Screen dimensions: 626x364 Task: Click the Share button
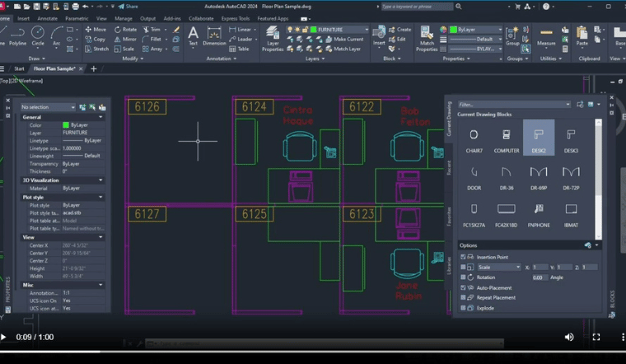click(128, 7)
